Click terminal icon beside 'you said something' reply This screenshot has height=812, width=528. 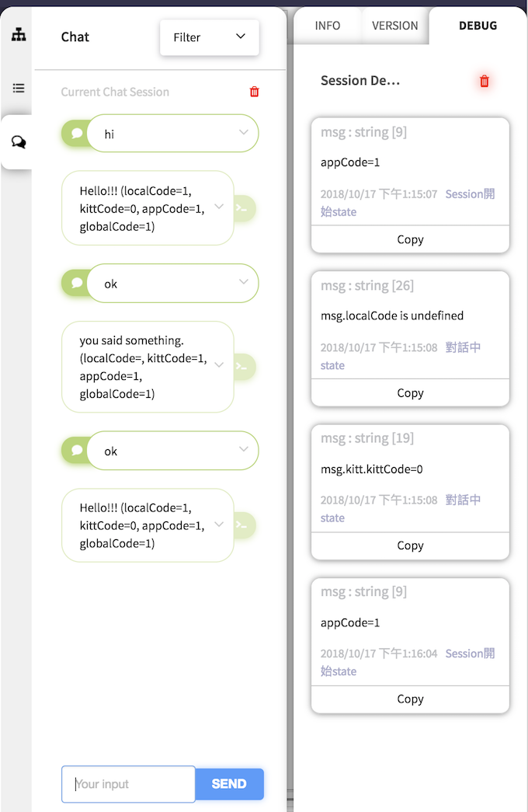(x=241, y=367)
